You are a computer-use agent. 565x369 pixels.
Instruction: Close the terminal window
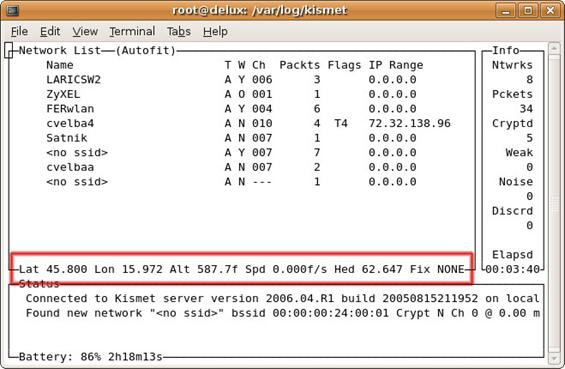[550, 10]
